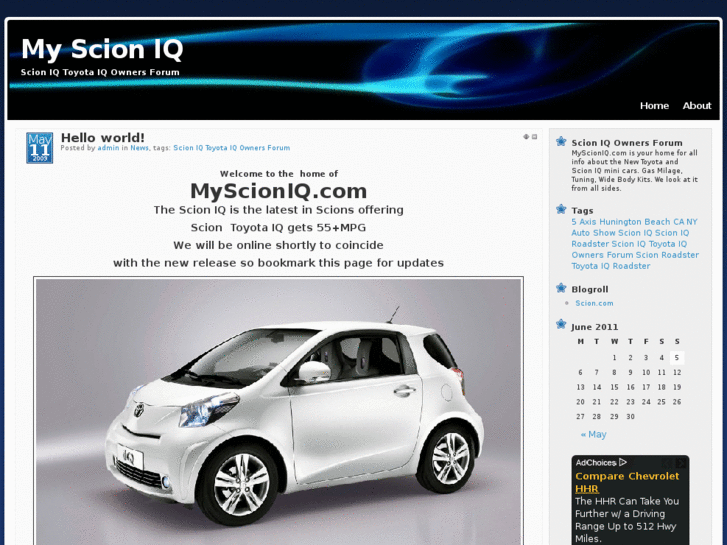Select the Scion Roadster tag
This screenshot has height=545, width=727.
pos(667,255)
